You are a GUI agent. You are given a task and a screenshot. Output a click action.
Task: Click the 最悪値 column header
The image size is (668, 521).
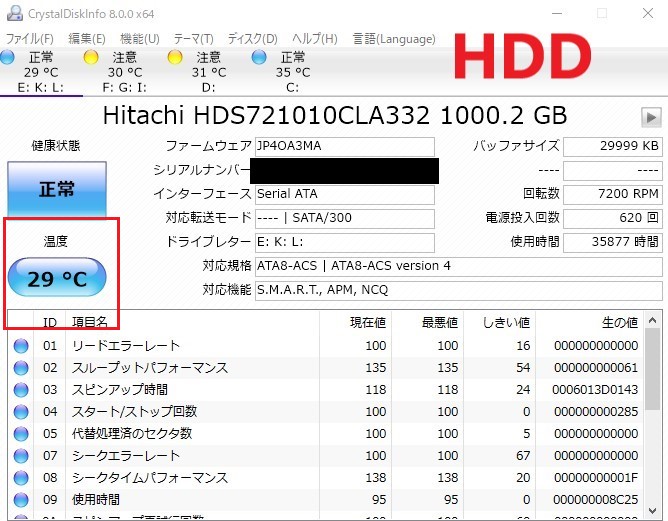(x=427, y=322)
